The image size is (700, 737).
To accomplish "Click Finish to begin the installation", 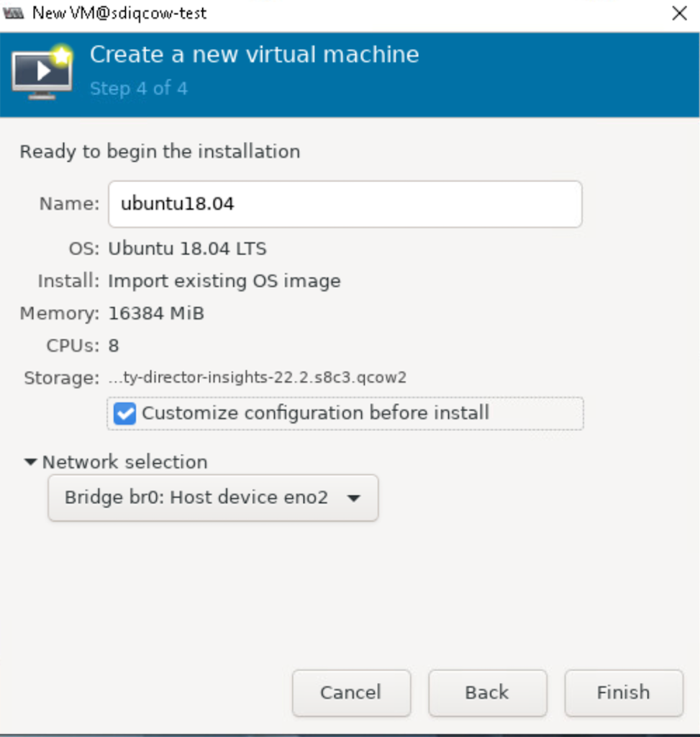I will tap(623, 692).
